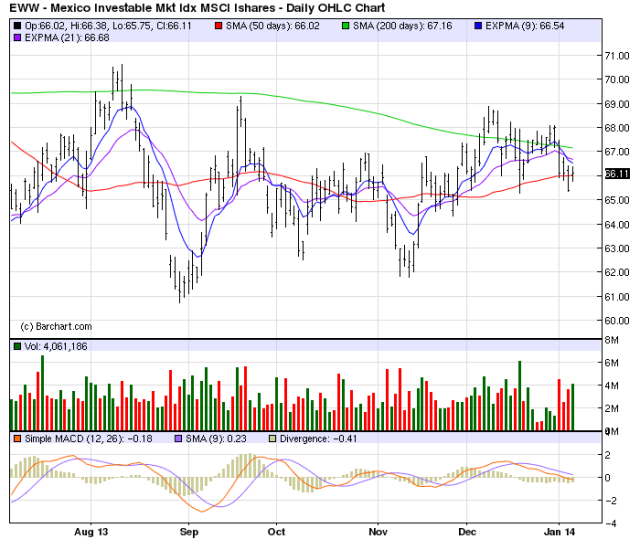Click the (c) Barchart.com copyright text
The image size is (640, 560).
pyautogui.click(x=56, y=326)
